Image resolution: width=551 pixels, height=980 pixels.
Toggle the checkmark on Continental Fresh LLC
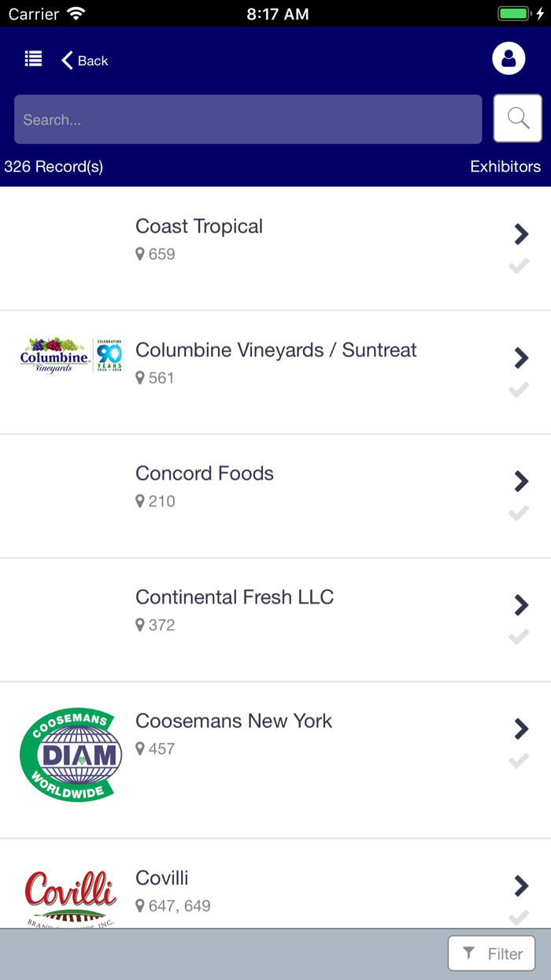[x=519, y=637]
